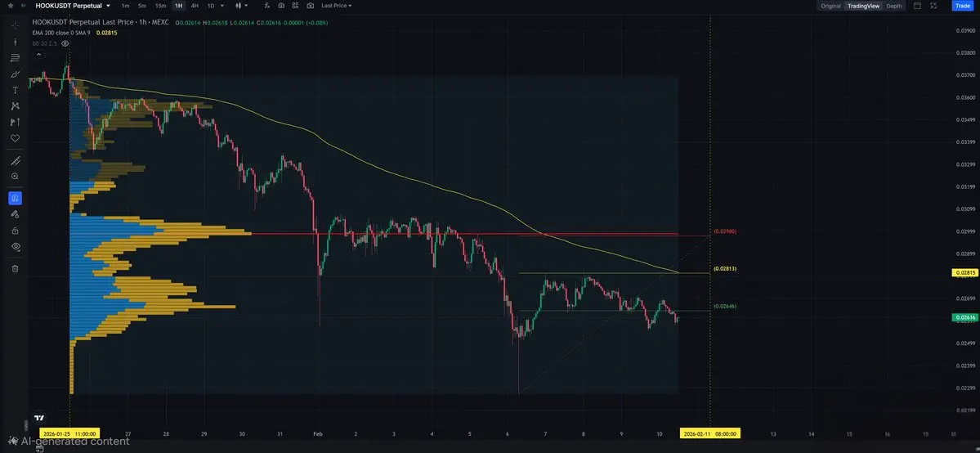
Task: Click the BB 20 2.5 indicator label
Action: [x=45, y=43]
